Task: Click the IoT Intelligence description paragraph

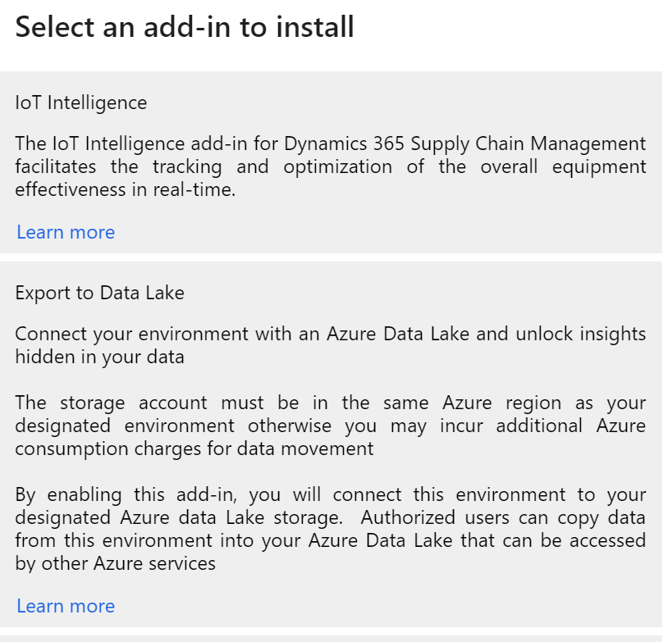Action: pos(330,166)
